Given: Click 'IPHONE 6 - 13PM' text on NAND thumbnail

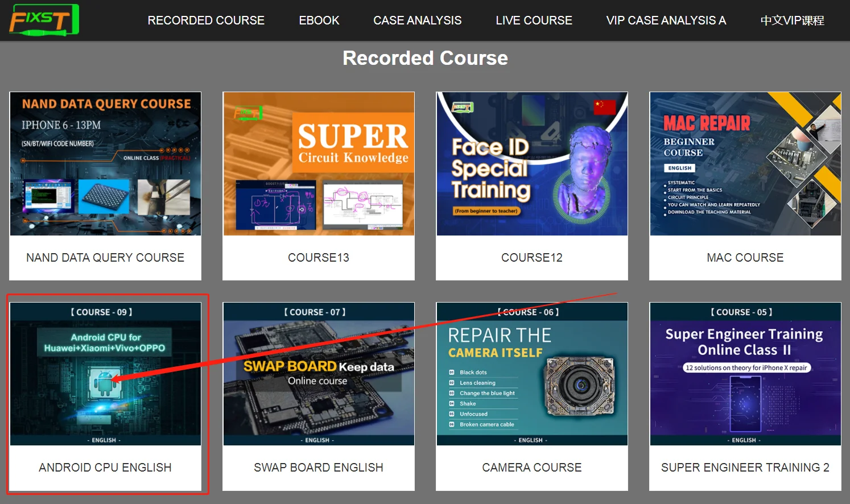Looking at the screenshot, I should click(61, 125).
